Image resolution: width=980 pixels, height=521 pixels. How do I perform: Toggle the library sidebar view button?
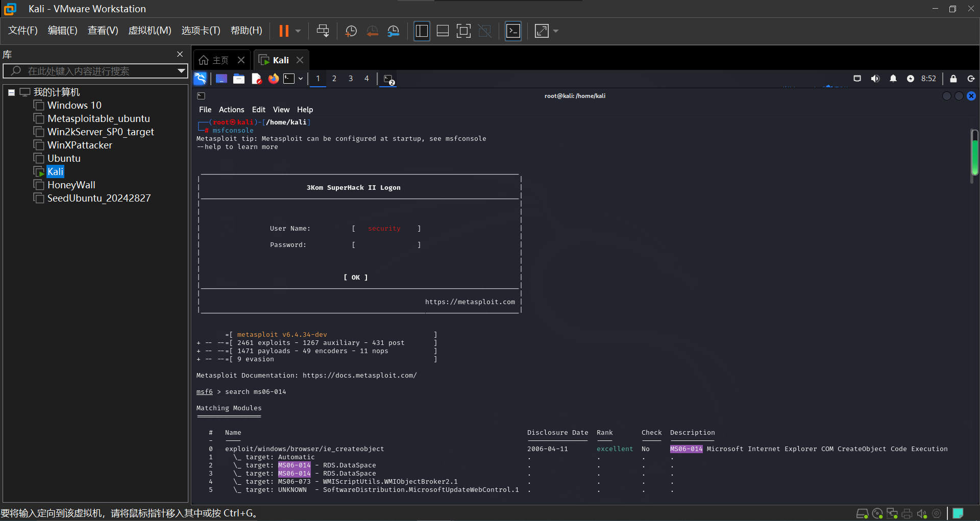(x=422, y=31)
